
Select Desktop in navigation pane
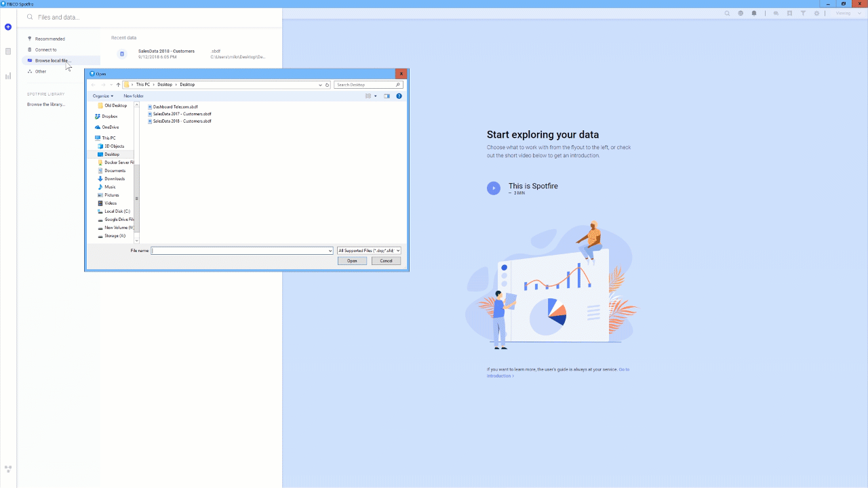[108, 155]
